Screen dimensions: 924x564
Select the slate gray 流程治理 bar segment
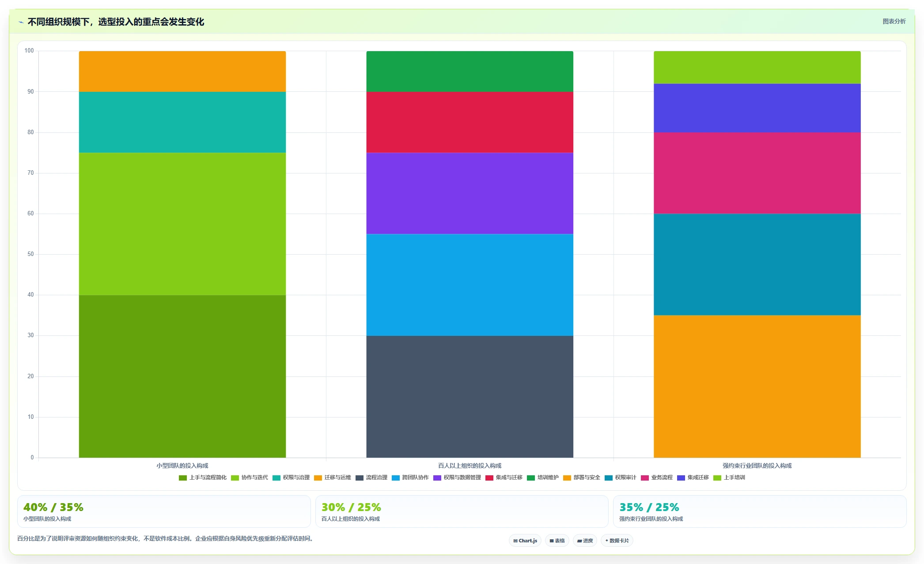pos(470,397)
